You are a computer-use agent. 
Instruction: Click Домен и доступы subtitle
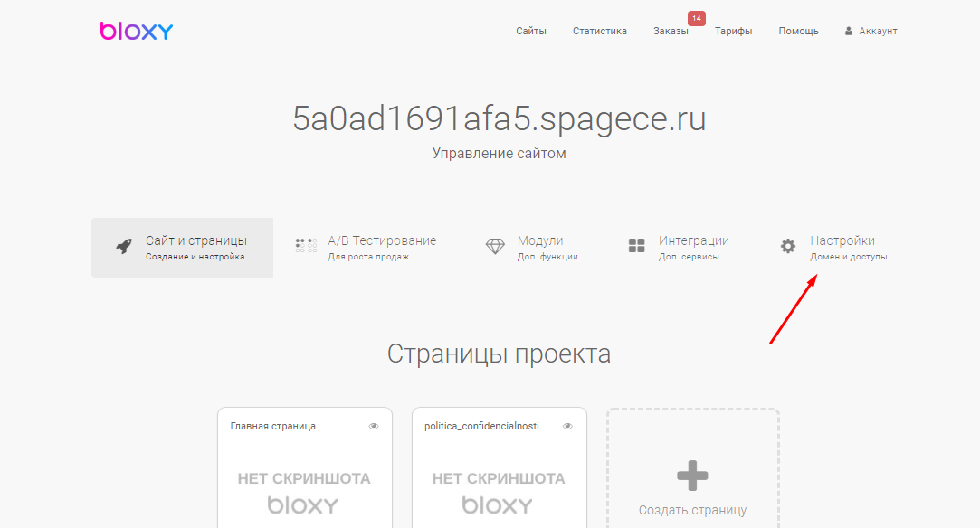click(848, 257)
